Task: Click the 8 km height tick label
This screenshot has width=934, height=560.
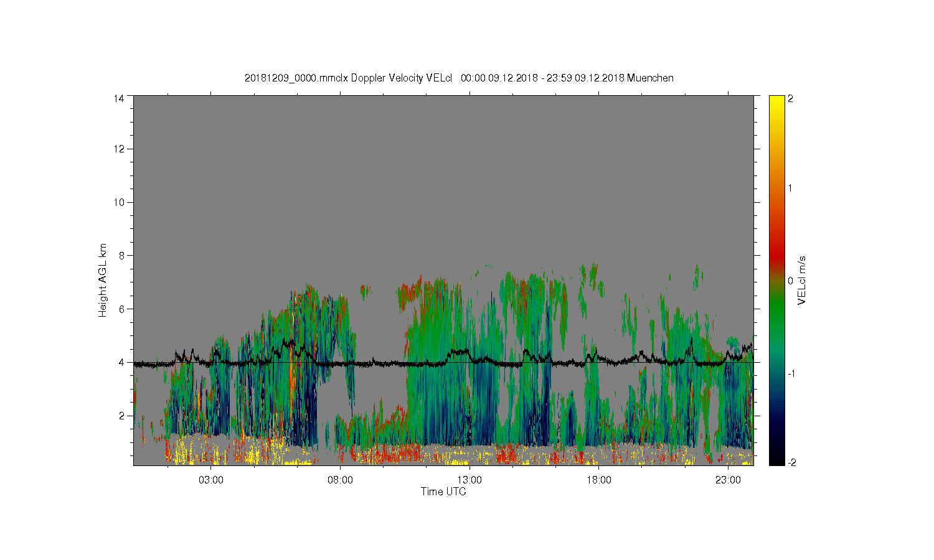Action: click(x=121, y=255)
